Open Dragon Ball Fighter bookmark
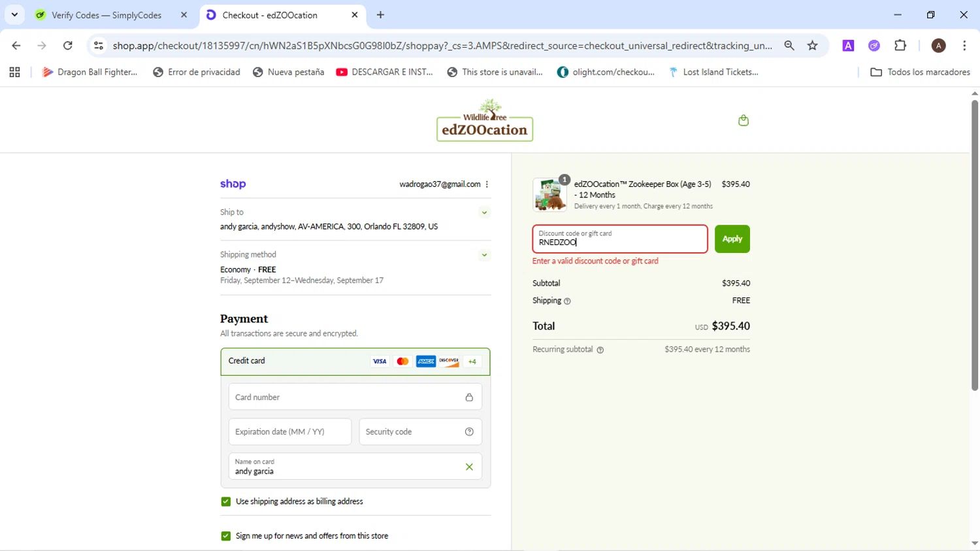Screen dimensions: 980x551 (x=90, y=72)
